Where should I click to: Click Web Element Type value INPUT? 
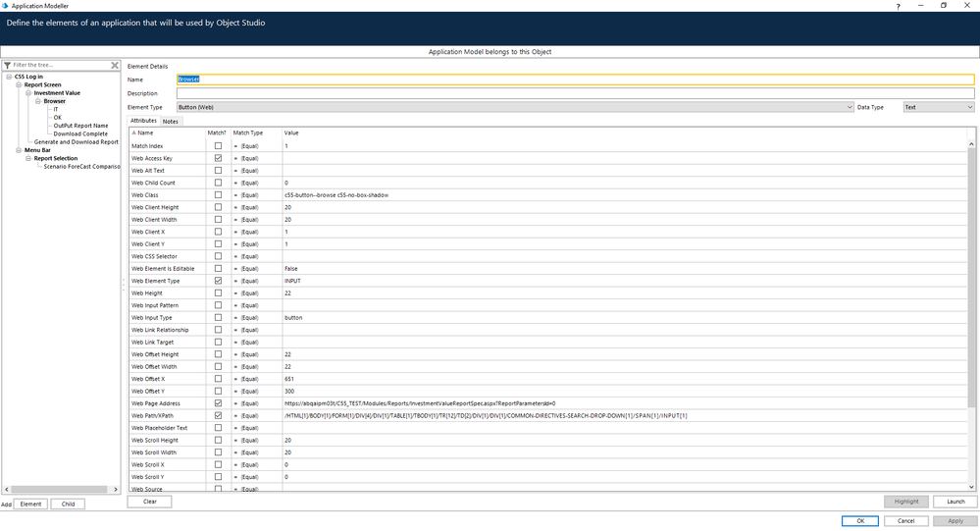(292, 281)
